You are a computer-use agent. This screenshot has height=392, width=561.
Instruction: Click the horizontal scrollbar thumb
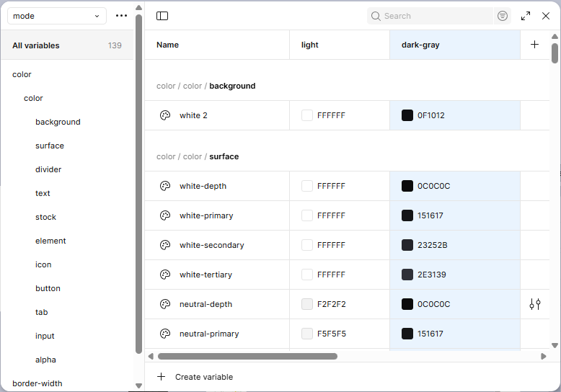247,356
